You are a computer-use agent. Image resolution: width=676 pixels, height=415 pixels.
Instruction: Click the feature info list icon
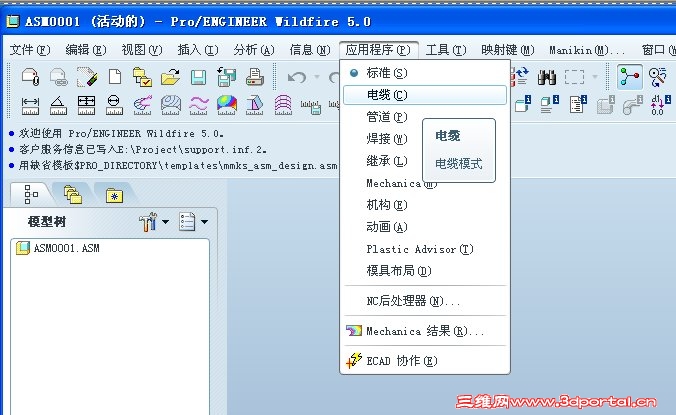point(550,105)
